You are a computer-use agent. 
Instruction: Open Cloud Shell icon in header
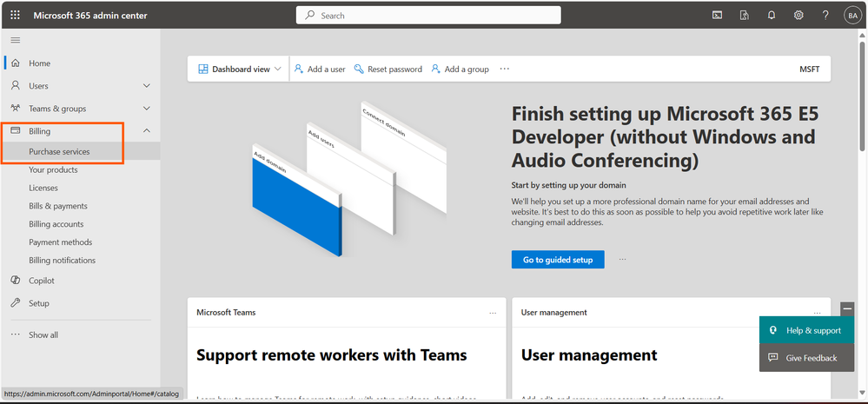(716, 16)
